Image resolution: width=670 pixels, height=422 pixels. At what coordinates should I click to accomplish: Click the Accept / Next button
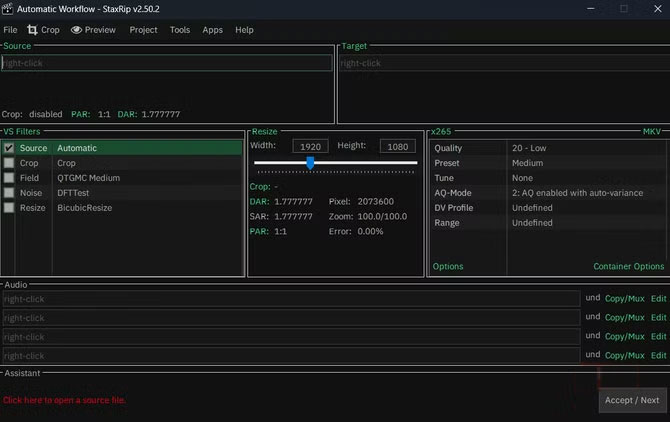point(632,400)
